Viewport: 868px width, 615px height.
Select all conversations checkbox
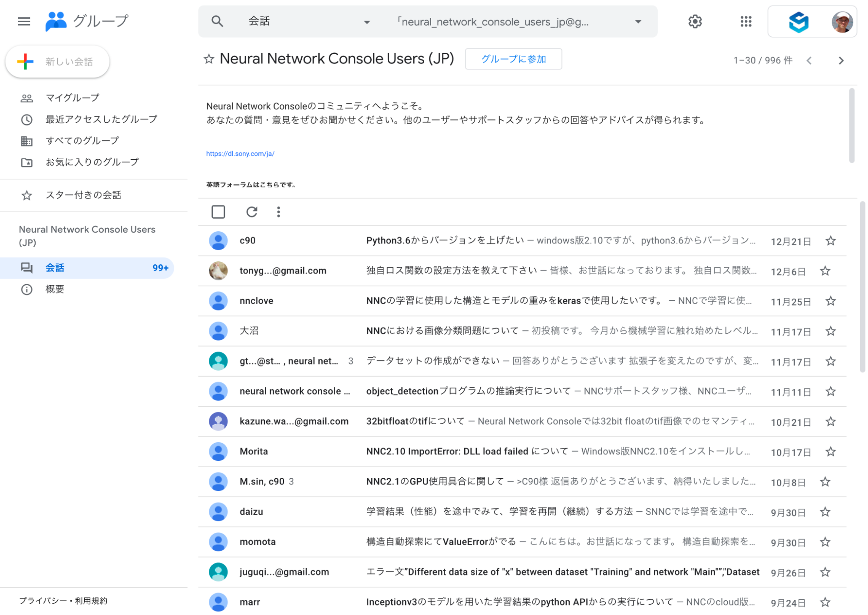point(218,212)
